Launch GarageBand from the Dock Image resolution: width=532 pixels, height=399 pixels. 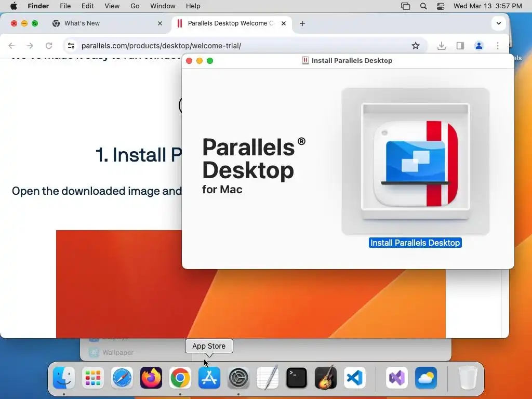pos(326,378)
